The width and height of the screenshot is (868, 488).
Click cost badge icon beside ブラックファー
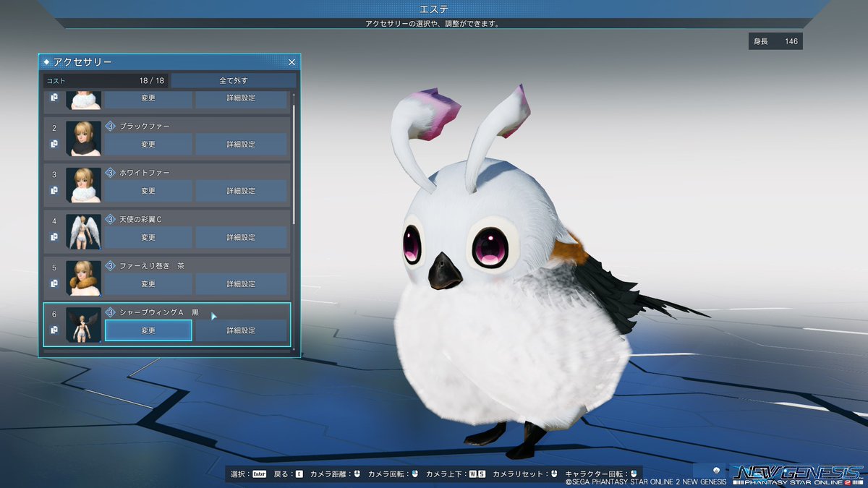pyautogui.click(x=111, y=126)
